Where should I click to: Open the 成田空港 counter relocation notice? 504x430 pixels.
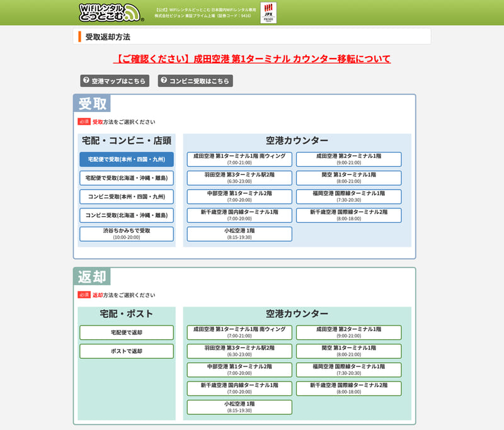coord(251,59)
